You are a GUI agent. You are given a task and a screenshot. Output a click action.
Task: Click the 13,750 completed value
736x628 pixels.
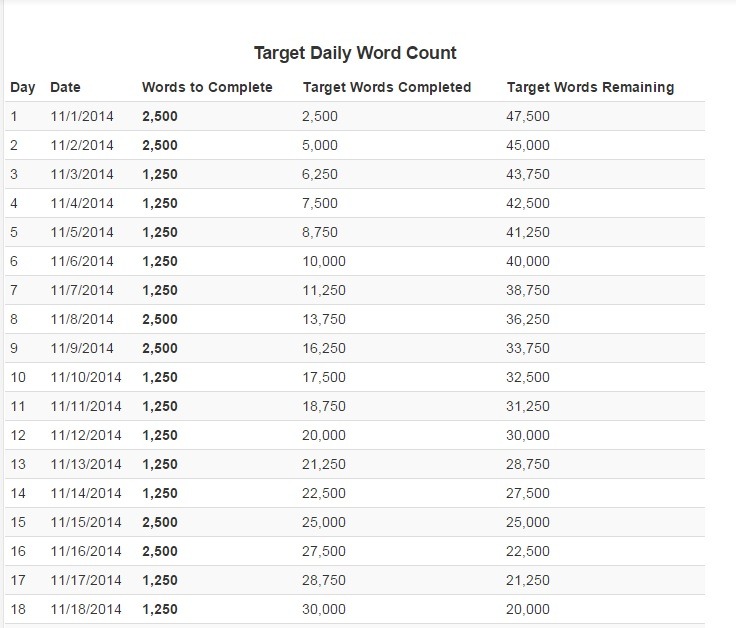coord(323,319)
